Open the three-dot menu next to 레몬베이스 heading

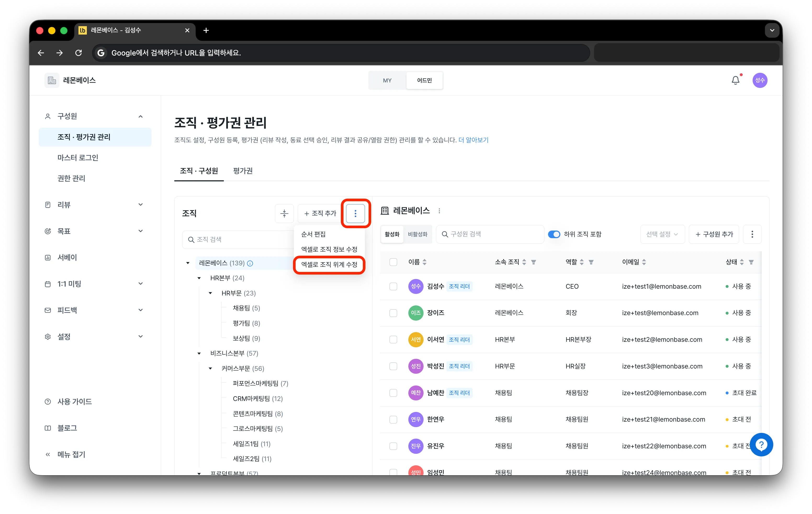tap(439, 211)
